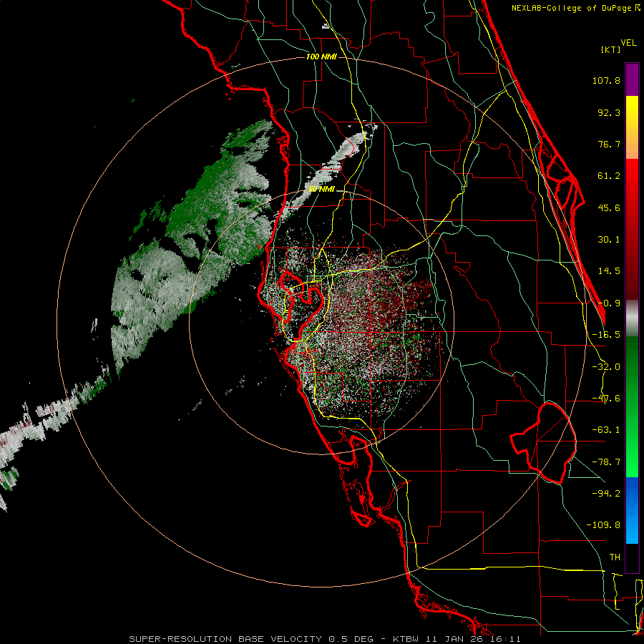The height and width of the screenshot is (644, 644).
Task: Select the 61.2 scale value
Action: [609, 176]
